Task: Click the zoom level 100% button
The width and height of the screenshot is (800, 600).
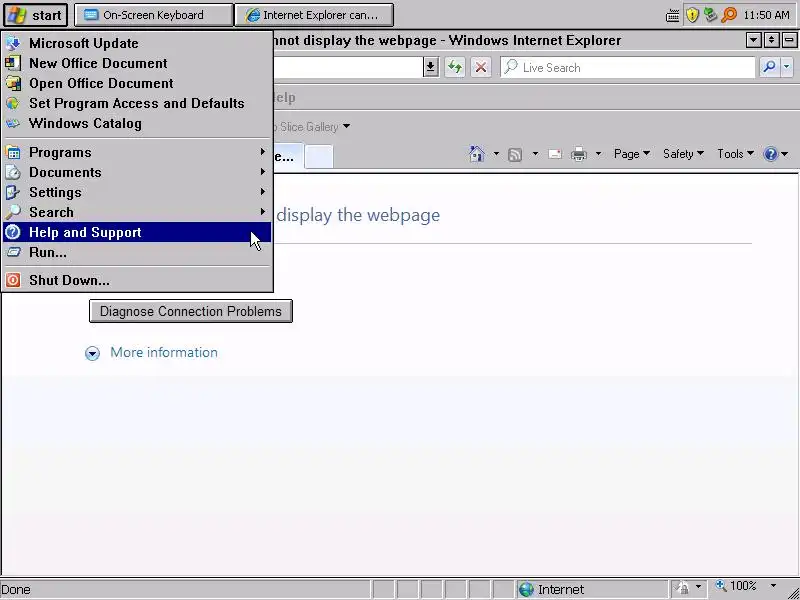Action: (x=736, y=586)
